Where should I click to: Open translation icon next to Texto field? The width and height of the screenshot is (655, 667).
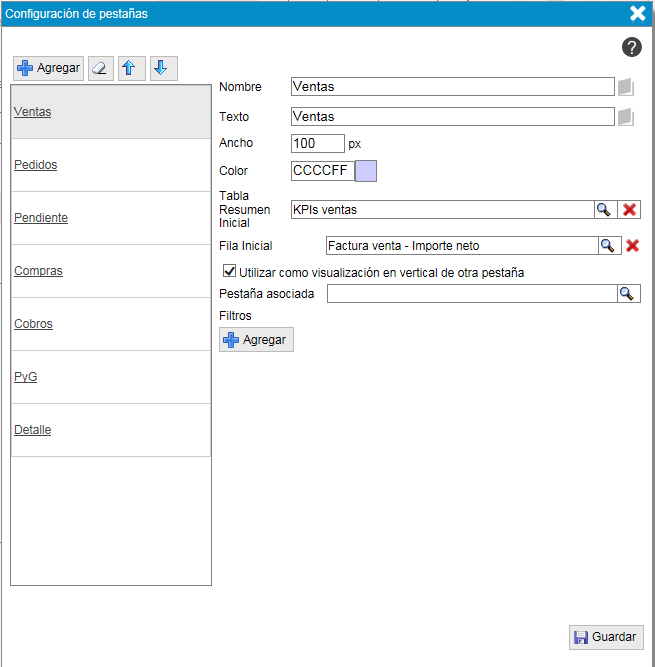coord(626,117)
